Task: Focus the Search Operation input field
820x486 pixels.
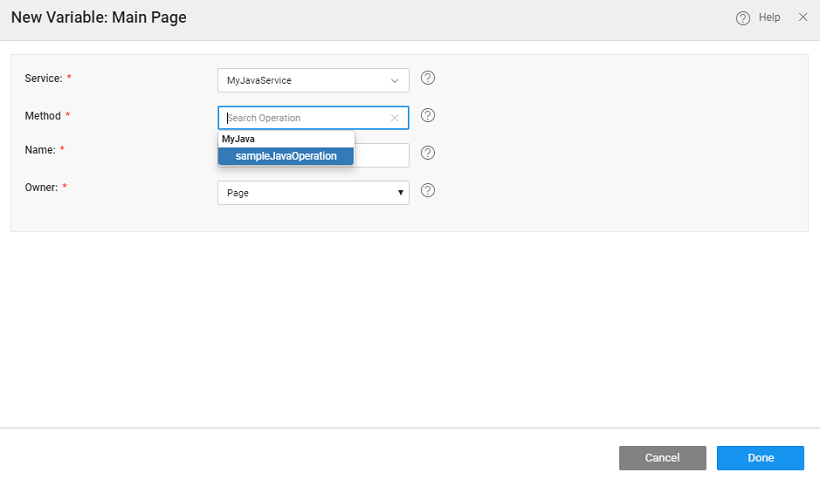Action: coord(305,118)
